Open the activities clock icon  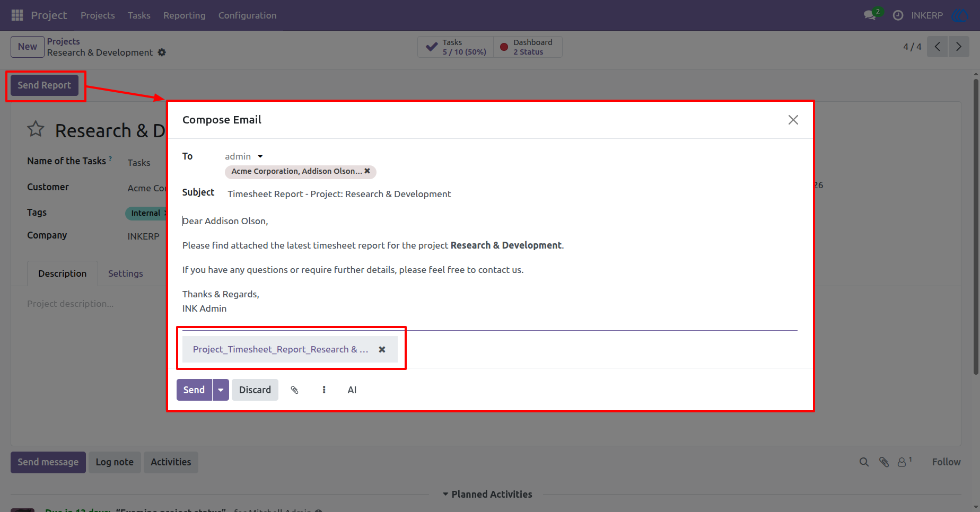[x=898, y=15]
